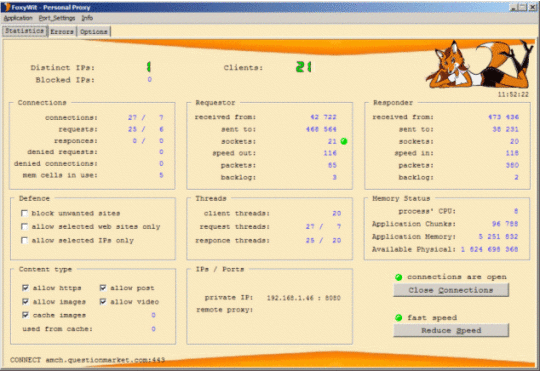The width and height of the screenshot is (540, 371).
Task: Click the private IP address 192.168.1.46 : 8080
Action: click(303, 298)
